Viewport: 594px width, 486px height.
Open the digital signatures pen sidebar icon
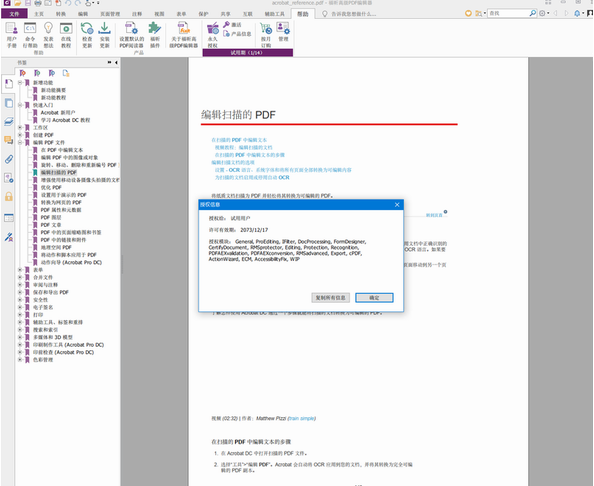8,237
